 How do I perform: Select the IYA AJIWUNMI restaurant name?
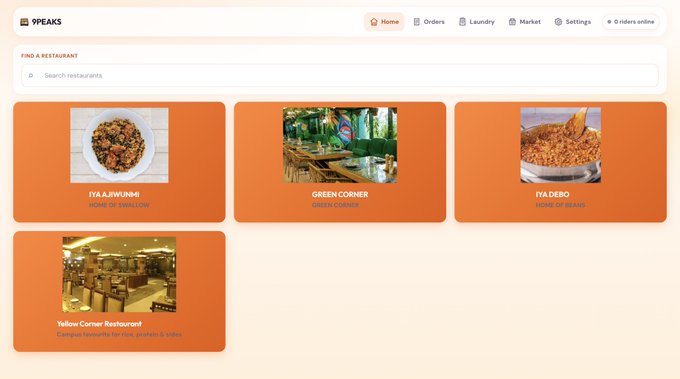pos(114,194)
